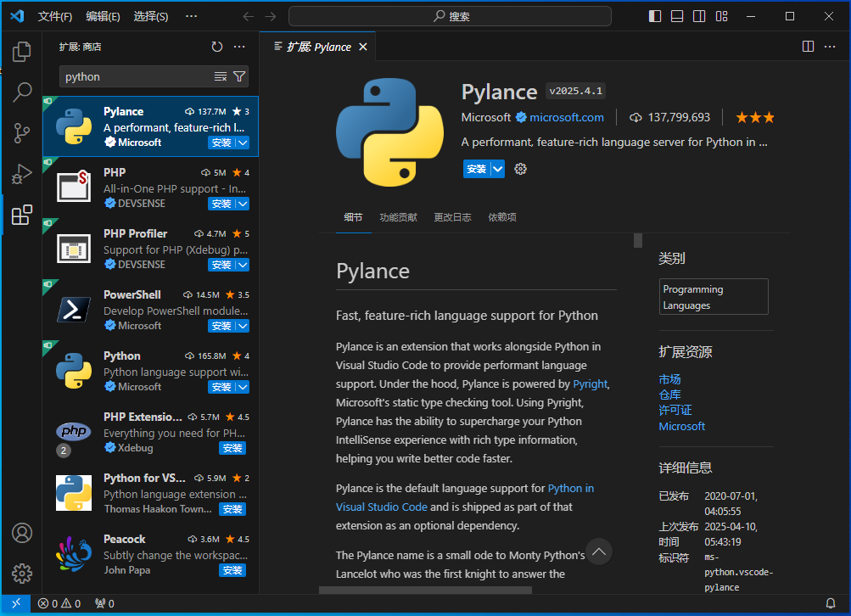Open the remote window status icon

pyautogui.click(x=16, y=603)
